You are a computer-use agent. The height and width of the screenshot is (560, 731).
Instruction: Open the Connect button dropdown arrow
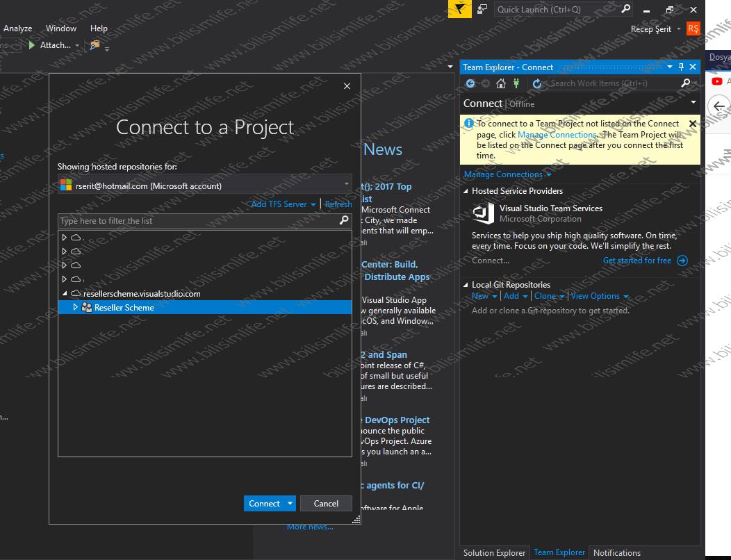pos(290,504)
